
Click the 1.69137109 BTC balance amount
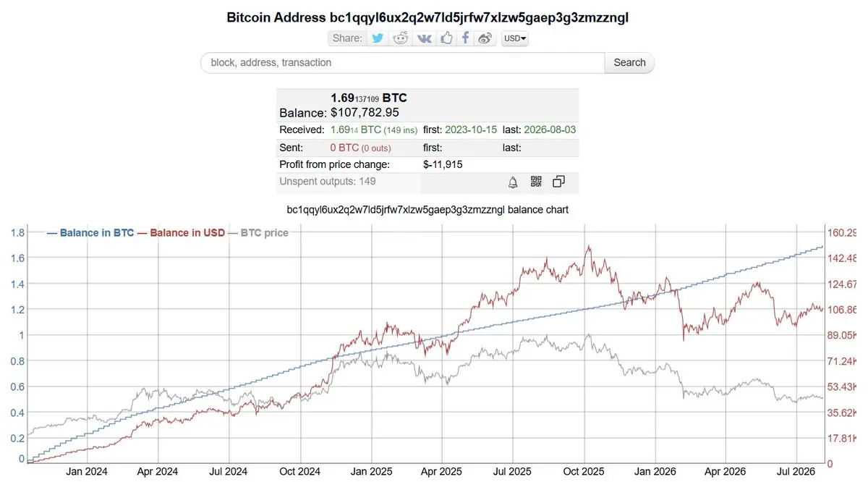(x=369, y=98)
